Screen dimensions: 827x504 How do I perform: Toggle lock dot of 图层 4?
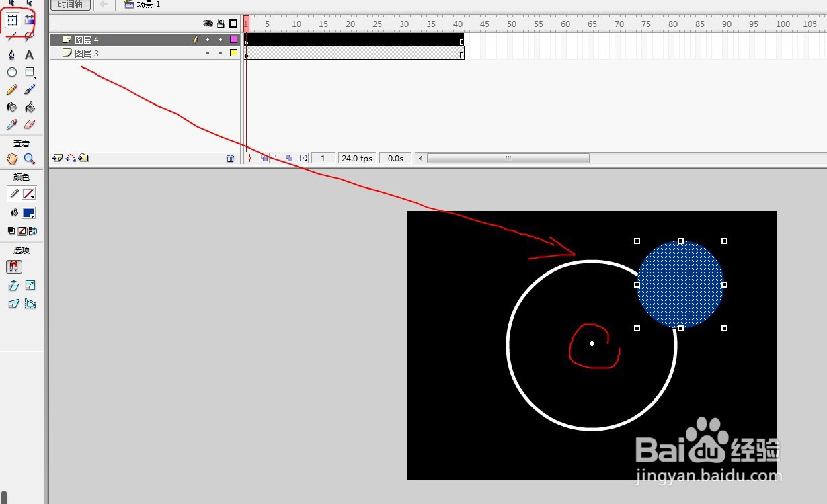220,40
